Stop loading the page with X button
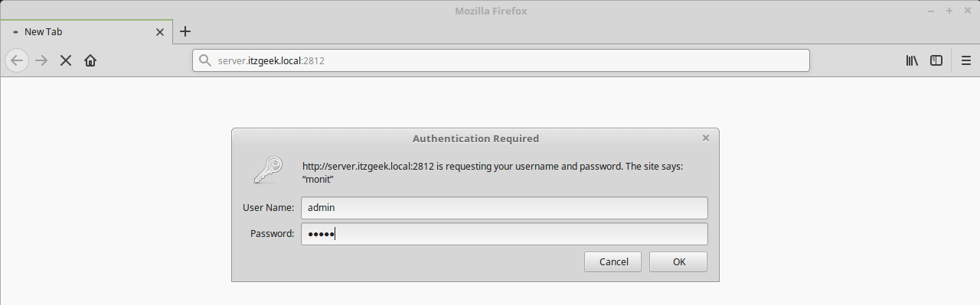This screenshot has width=980, height=305. pos(66,60)
